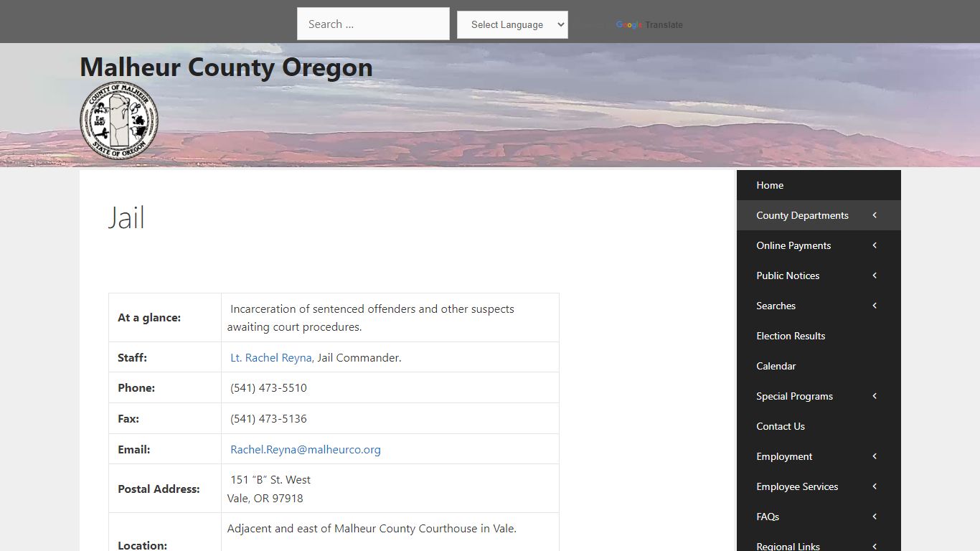The height and width of the screenshot is (551, 980).
Task: Click the Malheur County seal logo
Action: pyautogui.click(x=119, y=121)
